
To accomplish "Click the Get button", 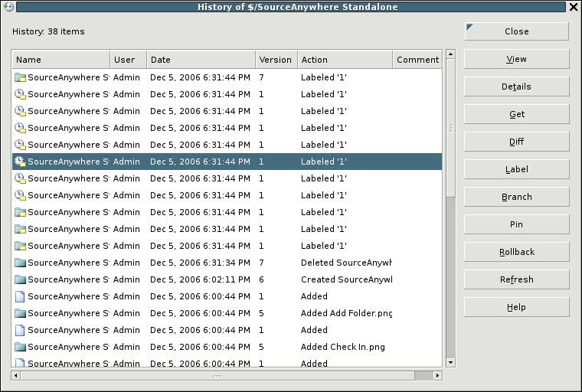I will (517, 114).
